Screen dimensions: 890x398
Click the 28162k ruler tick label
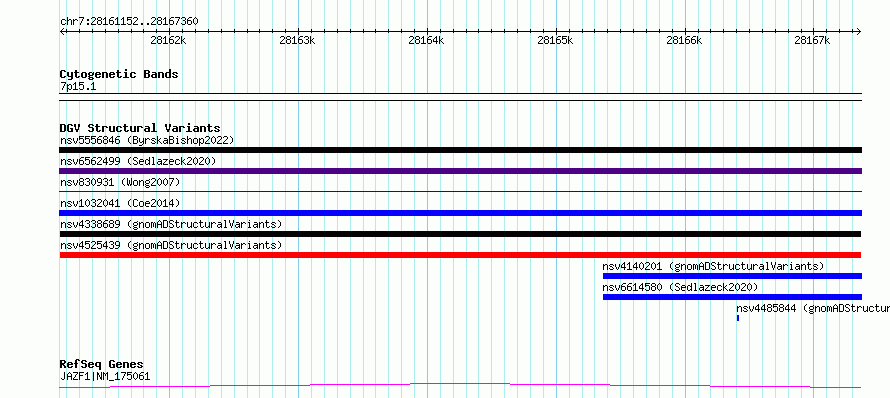tap(168, 40)
